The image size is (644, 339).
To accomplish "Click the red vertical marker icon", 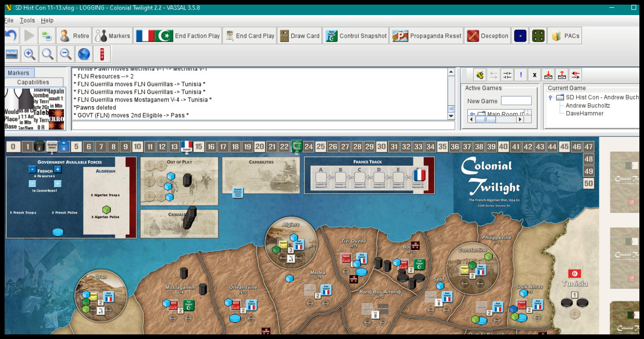I will pos(102,54).
